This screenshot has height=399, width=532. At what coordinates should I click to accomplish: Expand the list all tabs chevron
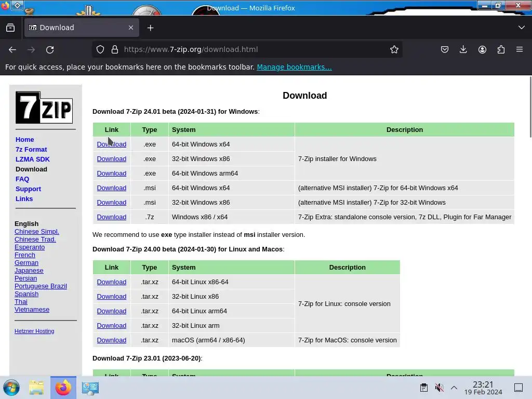tap(522, 28)
